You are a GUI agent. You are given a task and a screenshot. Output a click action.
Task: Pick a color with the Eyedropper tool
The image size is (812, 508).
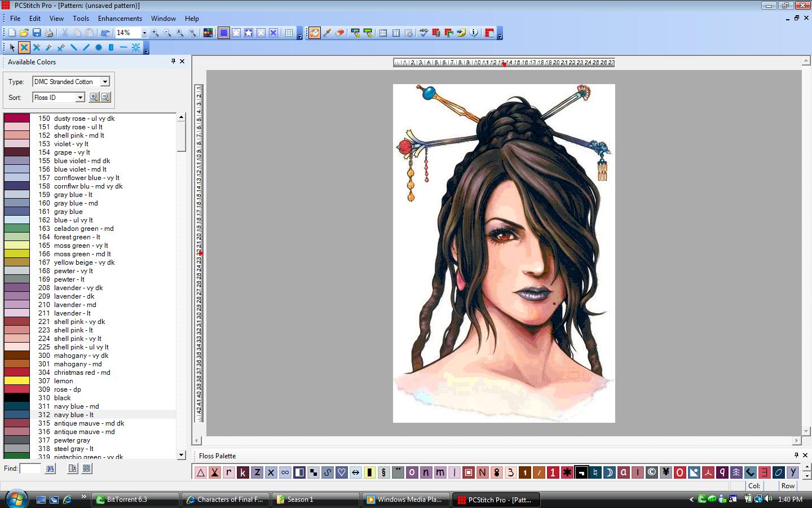328,33
